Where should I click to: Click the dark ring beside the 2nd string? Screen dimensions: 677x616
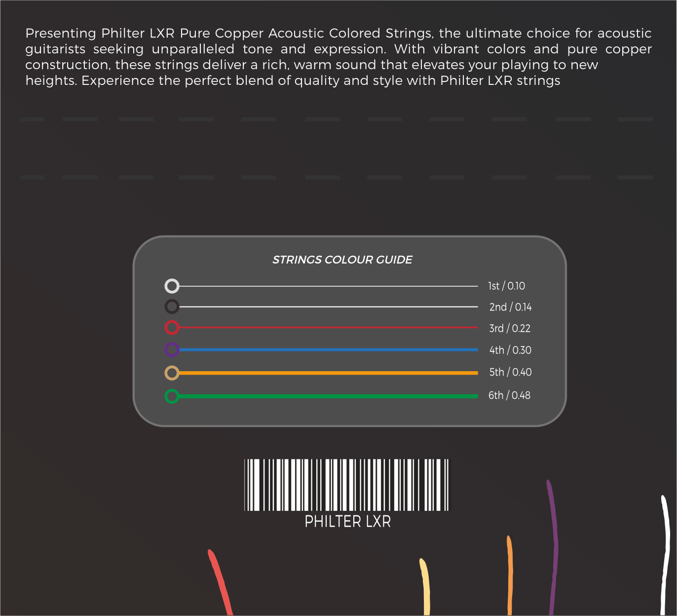click(x=172, y=307)
